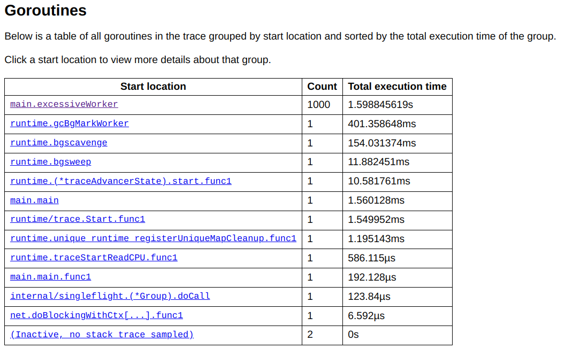Click the runtime.gcBgMarkWorker link
The width and height of the screenshot is (588, 364).
click(69, 123)
